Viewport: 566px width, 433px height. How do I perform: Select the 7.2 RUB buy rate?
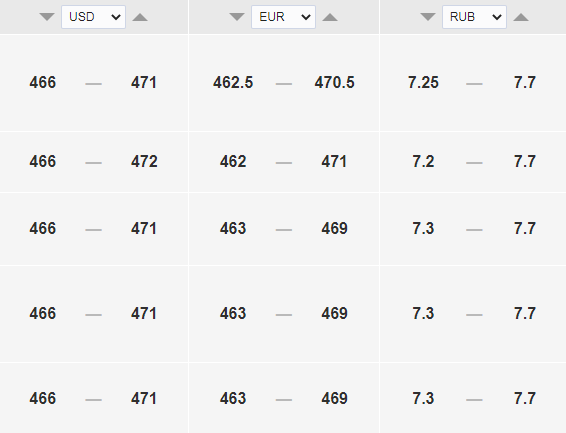point(423,161)
